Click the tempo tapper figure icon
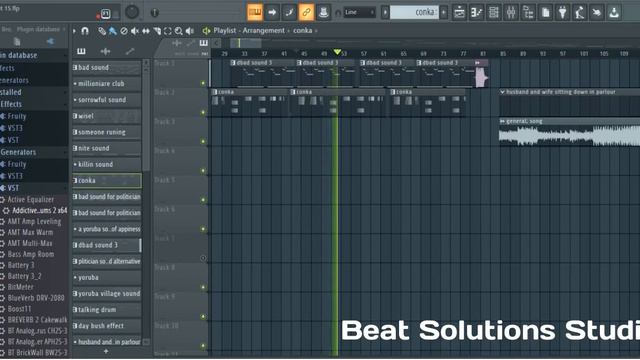 pos(580,13)
